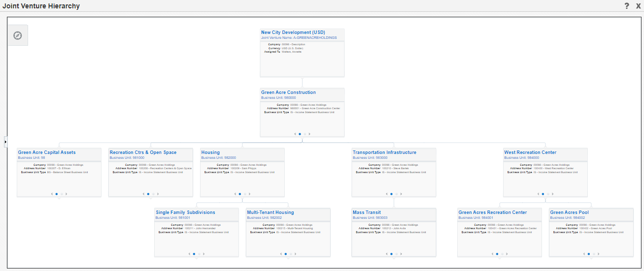This screenshot has height=271, width=644.
Task: Close the Joint Venture Hierarchy window
Action: tap(639, 6)
